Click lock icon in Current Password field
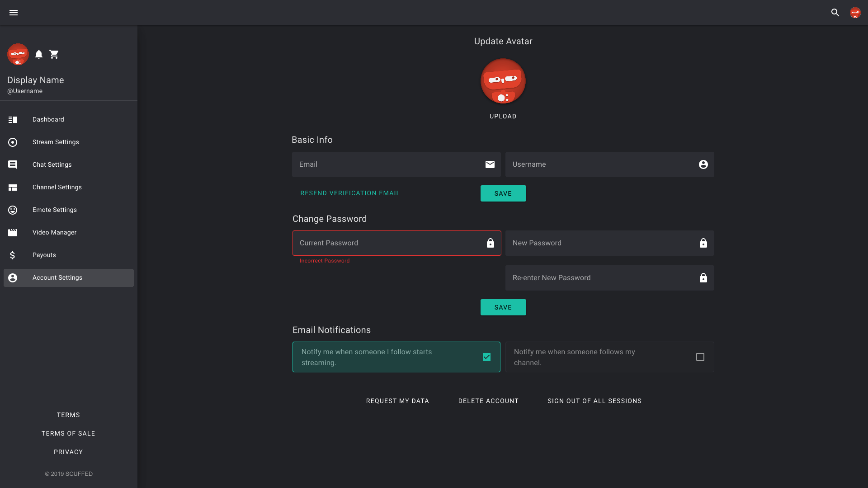This screenshot has width=868, height=488. [x=490, y=243]
